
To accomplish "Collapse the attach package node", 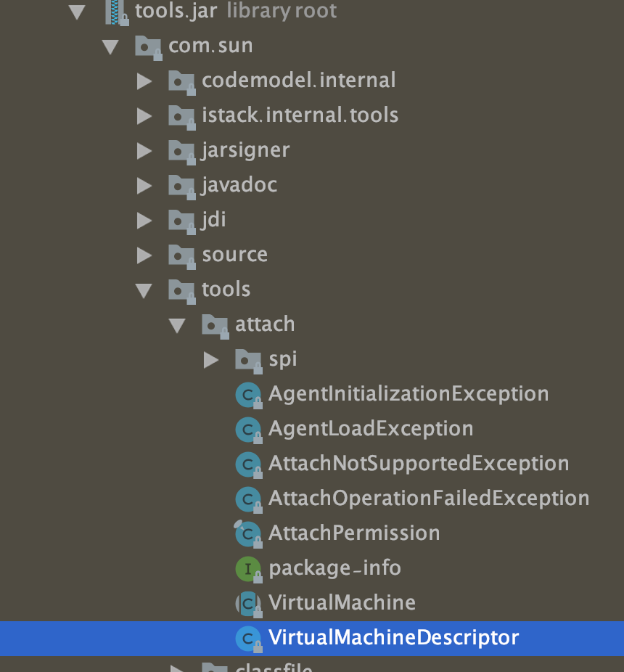I will pos(177,324).
